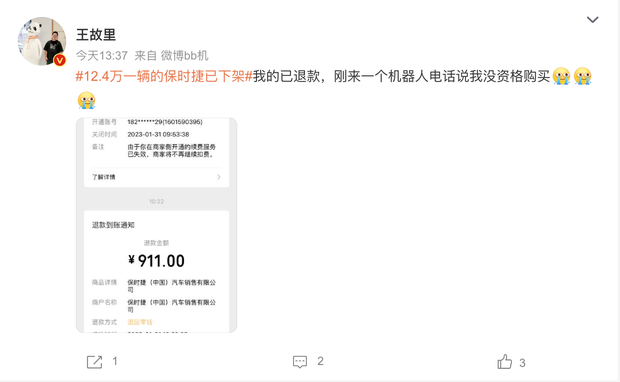Image resolution: width=620 pixels, height=382 pixels.
Task: Click the 今天13:37 timestamp
Action: (102, 56)
